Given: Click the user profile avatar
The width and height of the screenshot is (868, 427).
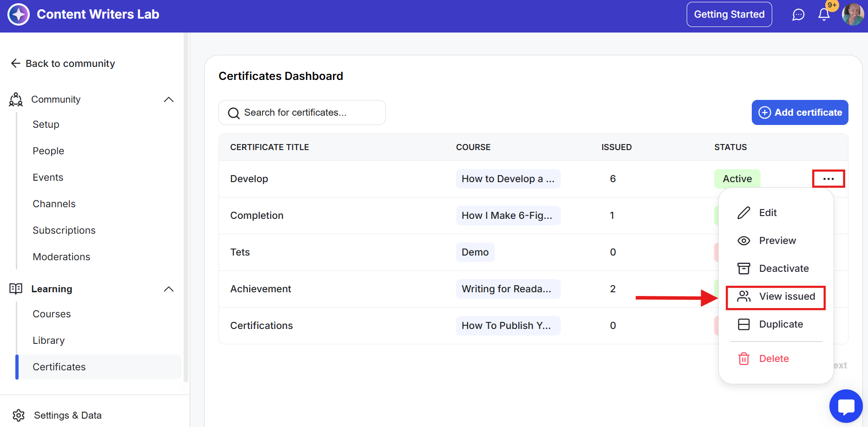Looking at the screenshot, I should pyautogui.click(x=853, y=14).
